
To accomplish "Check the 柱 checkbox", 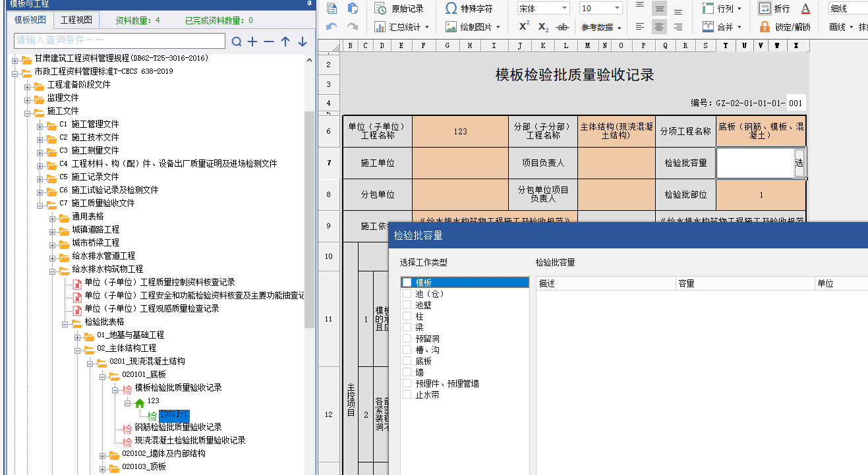I will (x=407, y=316).
